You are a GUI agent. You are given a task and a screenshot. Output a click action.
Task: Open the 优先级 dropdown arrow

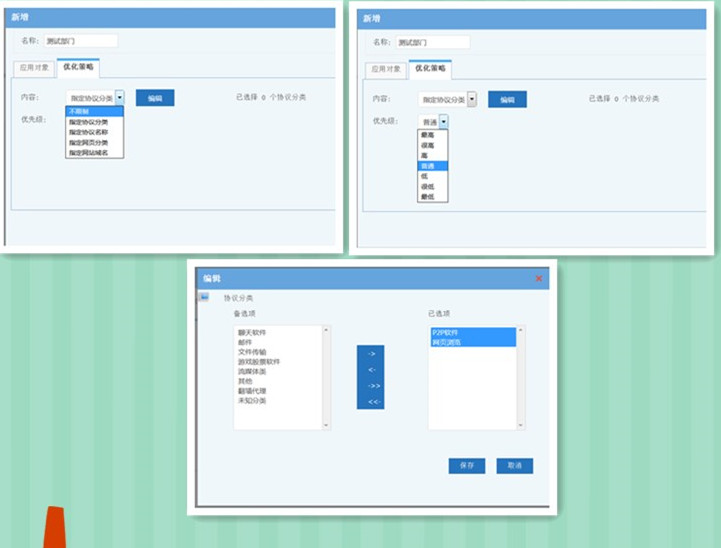pyautogui.click(x=443, y=121)
